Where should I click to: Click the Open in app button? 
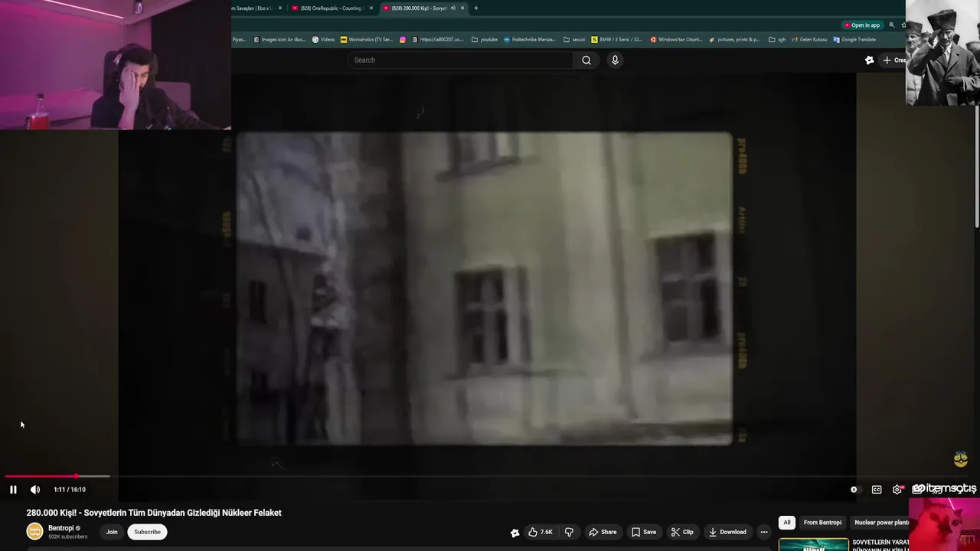(862, 25)
